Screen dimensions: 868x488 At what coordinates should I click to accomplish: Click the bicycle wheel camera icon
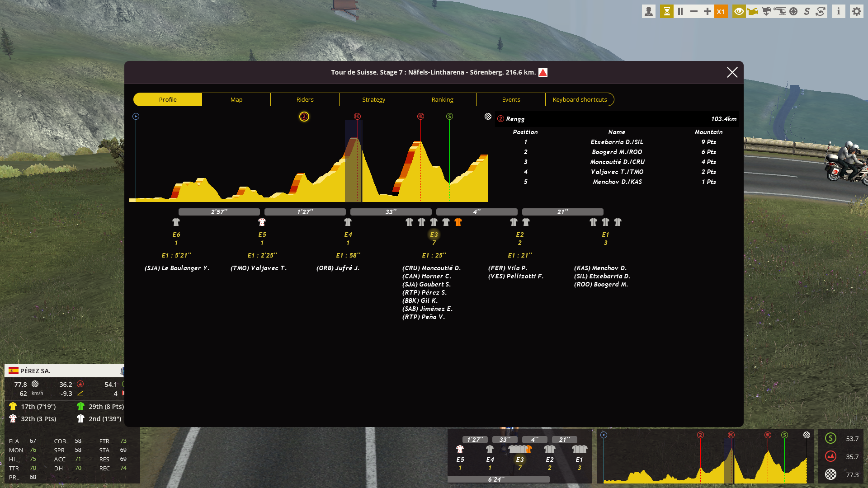coord(793,11)
